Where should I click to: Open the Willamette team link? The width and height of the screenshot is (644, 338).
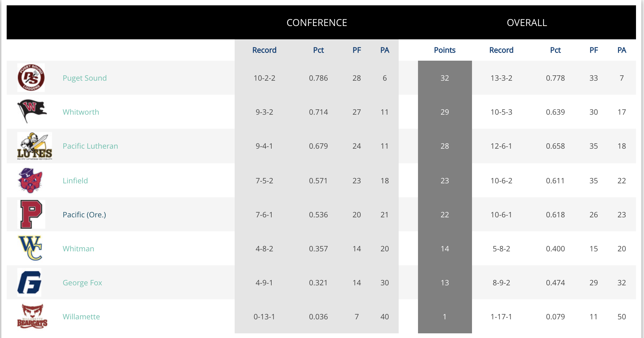point(81,317)
